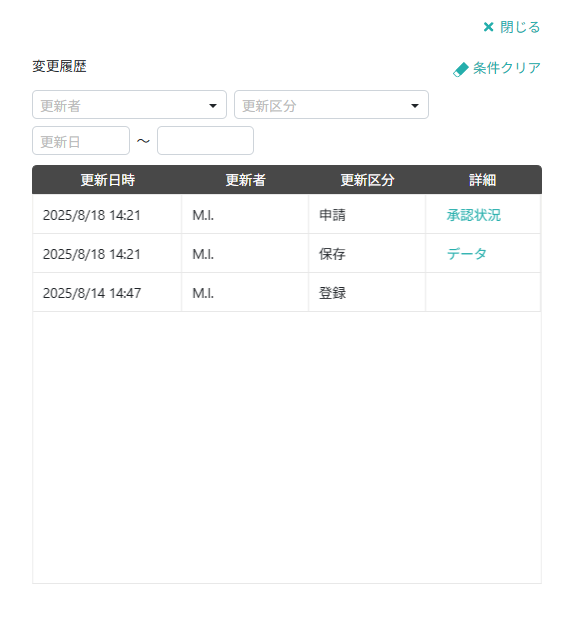Click the X icon beside 閉じる
Viewport: 571px width, 623px height.
point(488,27)
